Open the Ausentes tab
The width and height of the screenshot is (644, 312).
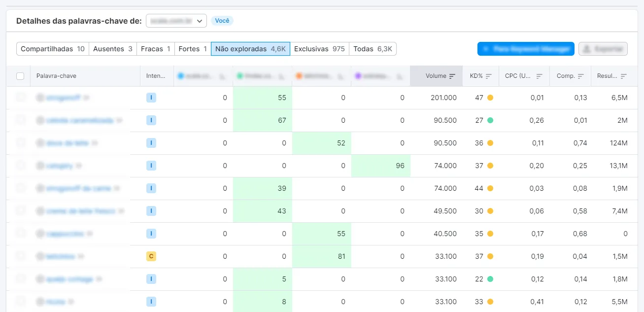(113, 49)
